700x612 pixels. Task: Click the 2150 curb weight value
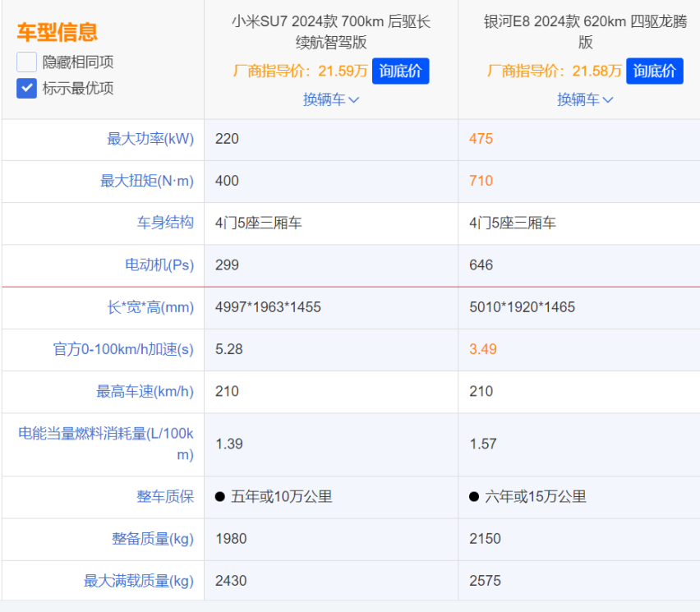[485, 539]
